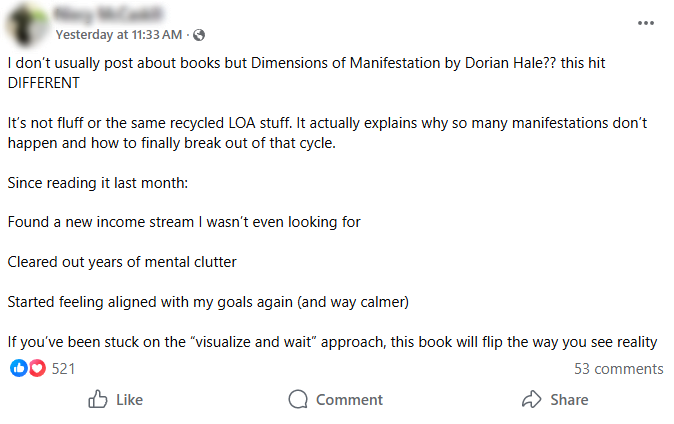Open the post options three-dot menu

coord(647,22)
